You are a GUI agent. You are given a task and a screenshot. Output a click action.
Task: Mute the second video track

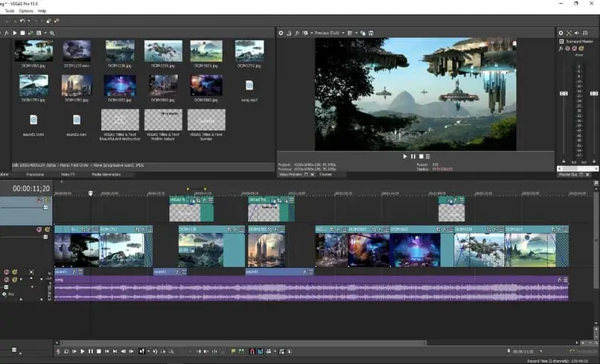39,229
